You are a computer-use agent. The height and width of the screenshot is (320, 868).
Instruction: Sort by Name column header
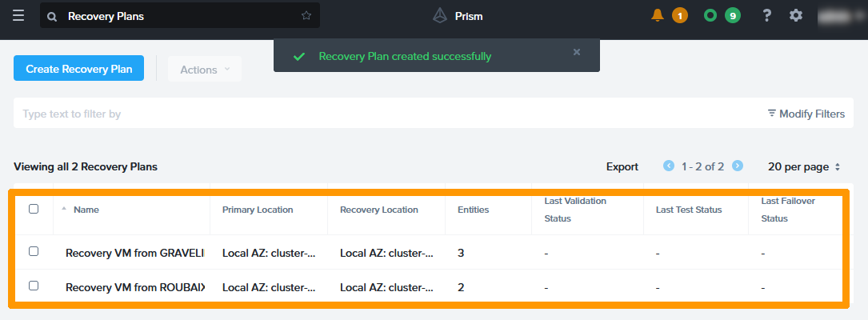coord(86,210)
